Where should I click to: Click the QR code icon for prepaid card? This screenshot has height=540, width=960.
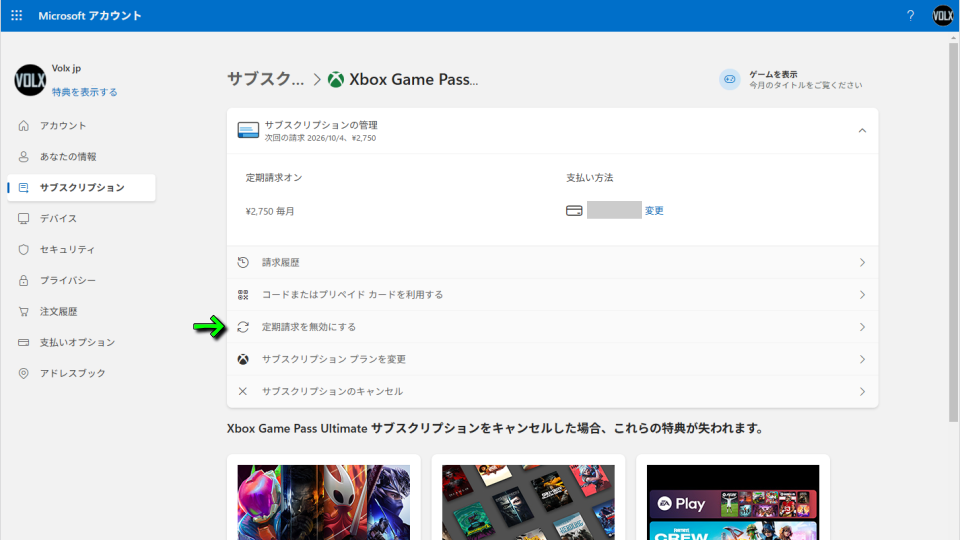243,295
